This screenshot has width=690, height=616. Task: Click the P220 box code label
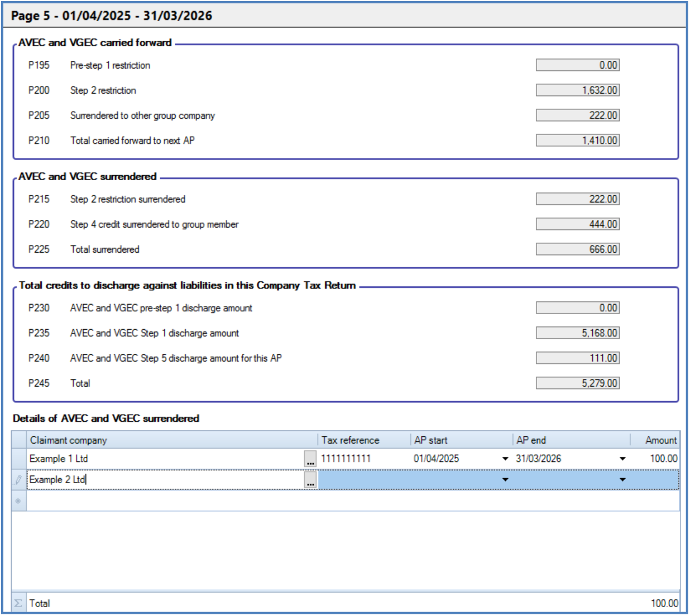point(39,224)
